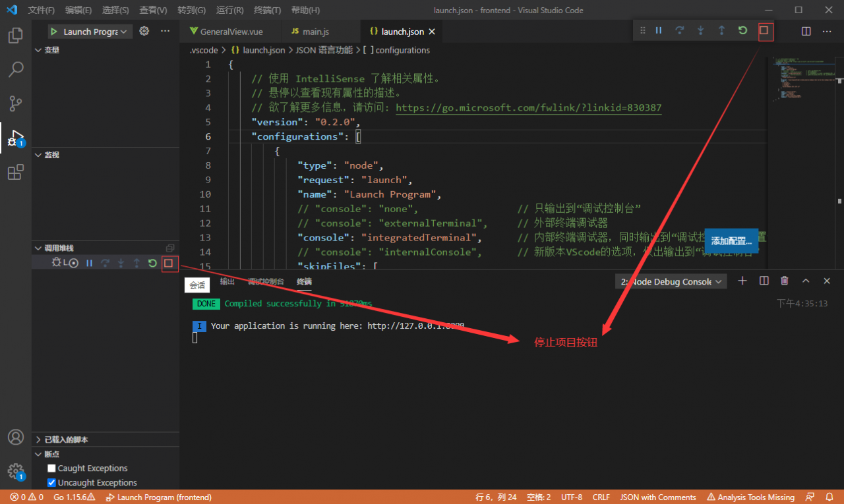The image size is (844, 504).
Task: Open the Accounts menu icon
Action: pyautogui.click(x=16, y=437)
